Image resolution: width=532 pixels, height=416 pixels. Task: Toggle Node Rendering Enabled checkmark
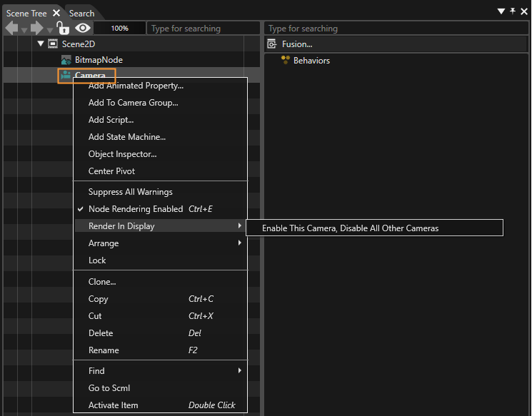tap(81, 209)
